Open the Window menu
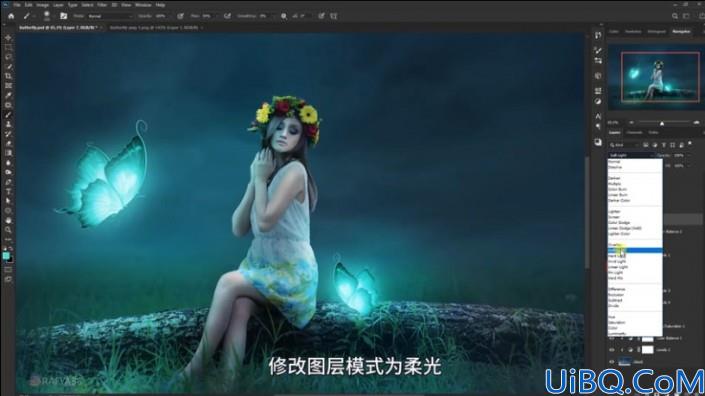Screen dimensions: 705x396 (143, 5)
